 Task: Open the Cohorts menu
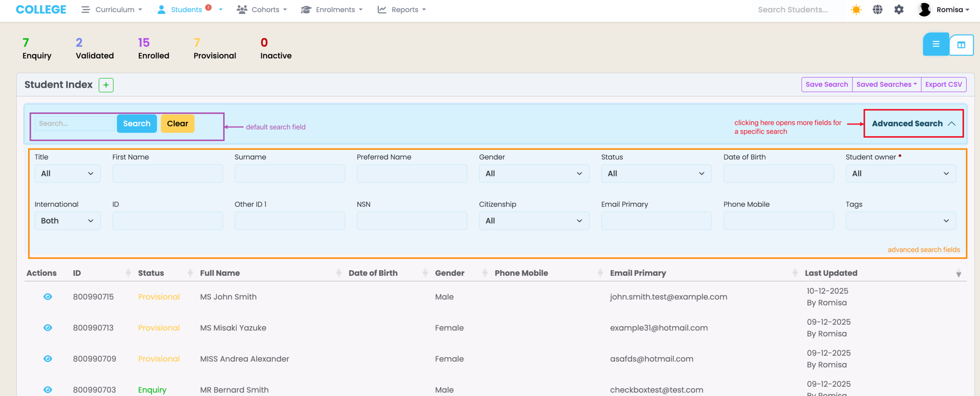(x=262, y=10)
